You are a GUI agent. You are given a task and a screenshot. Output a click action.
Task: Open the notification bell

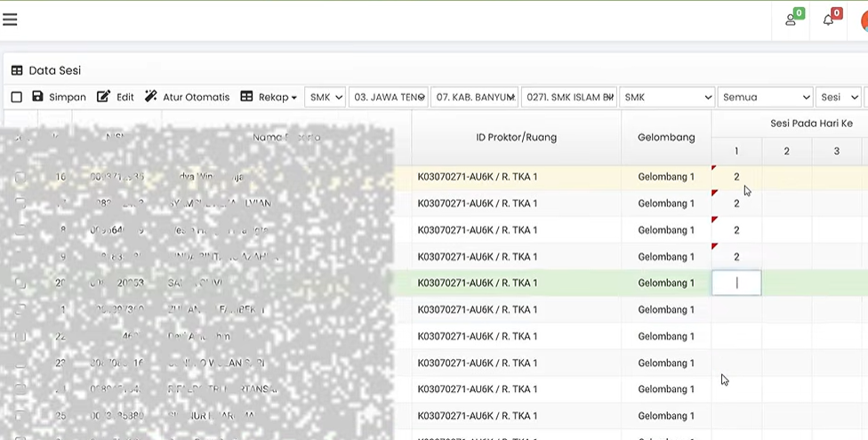click(x=830, y=19)
